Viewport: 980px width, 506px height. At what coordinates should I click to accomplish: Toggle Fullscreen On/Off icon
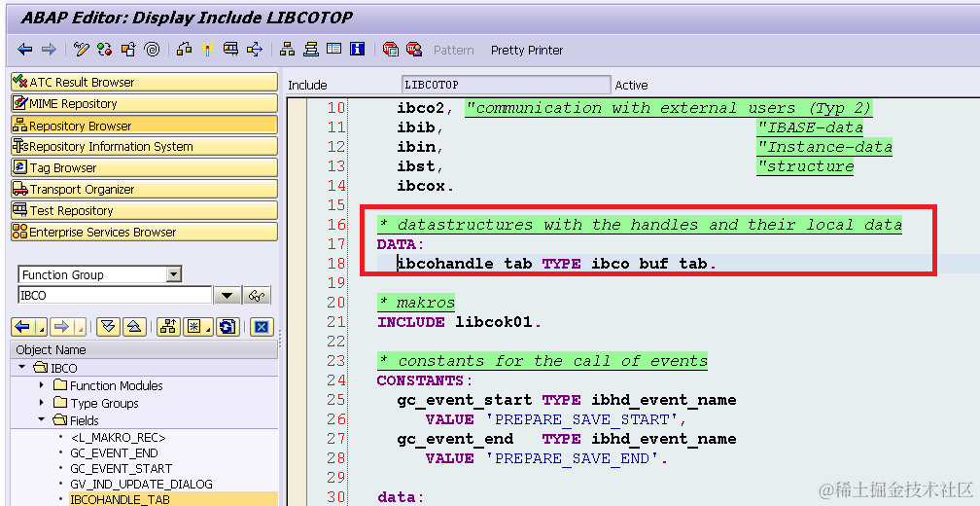[333, 50]
